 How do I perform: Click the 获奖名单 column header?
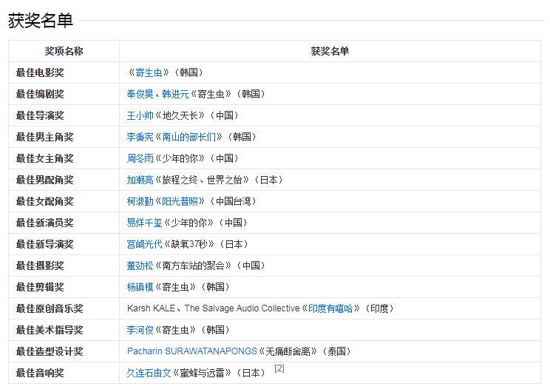coord(330,51)
